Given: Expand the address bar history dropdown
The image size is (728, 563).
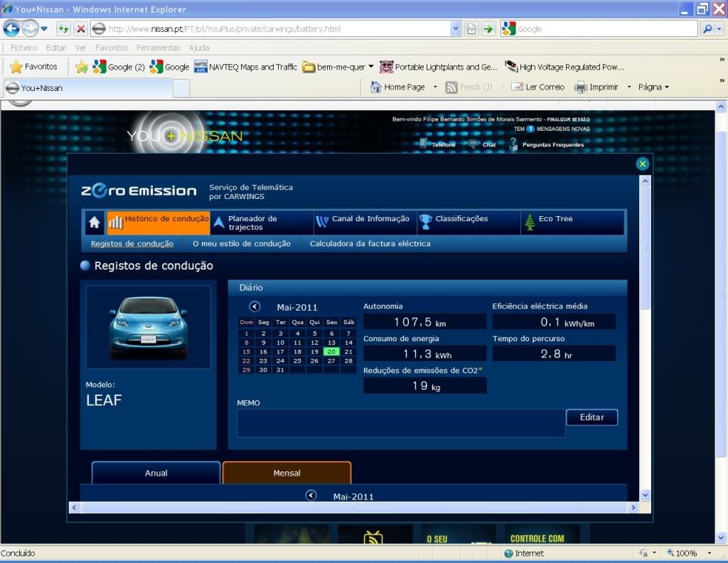Looking at the screenshot, I should coord(456,28).
